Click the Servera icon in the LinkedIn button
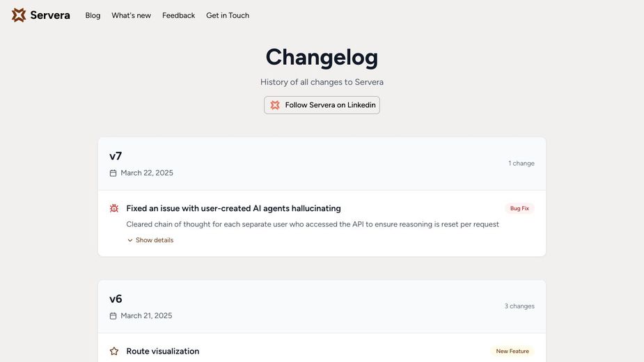The image size is (644, 362). click(275, 105)
